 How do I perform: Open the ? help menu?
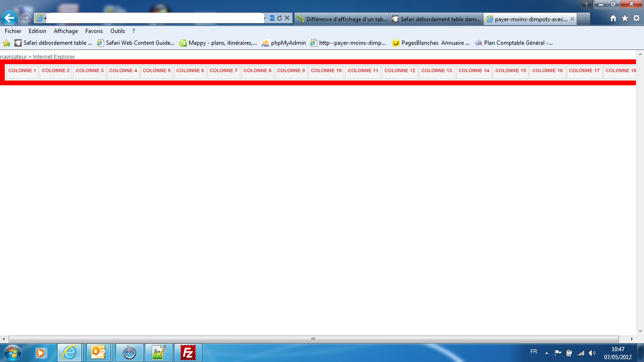point(133,31)
